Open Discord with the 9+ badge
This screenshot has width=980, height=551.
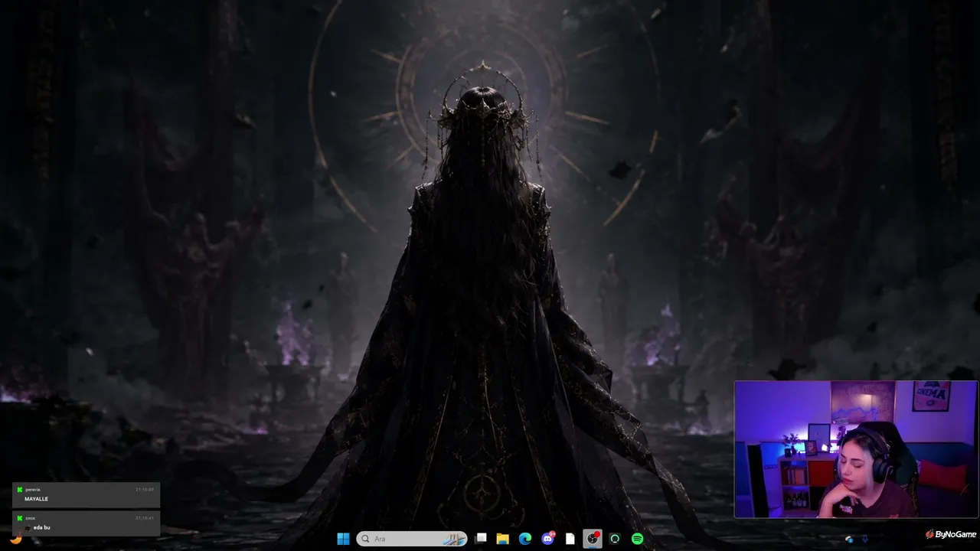(x=548, y=539)
